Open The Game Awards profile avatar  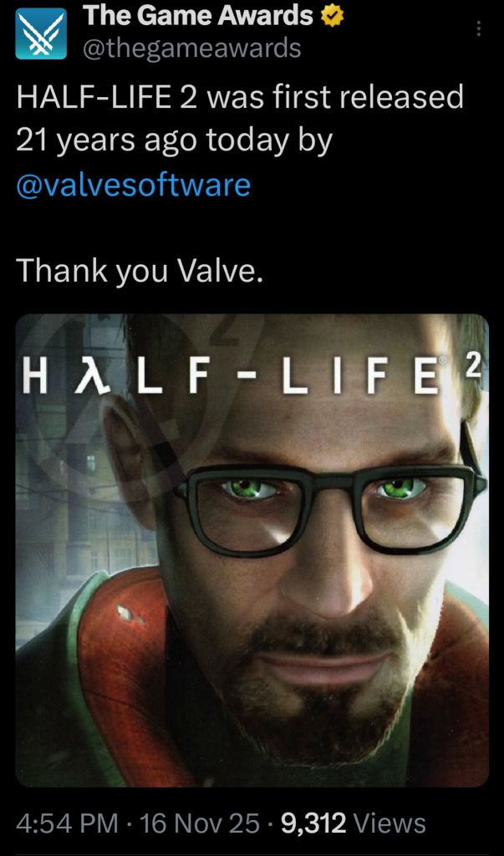point(41,33)
